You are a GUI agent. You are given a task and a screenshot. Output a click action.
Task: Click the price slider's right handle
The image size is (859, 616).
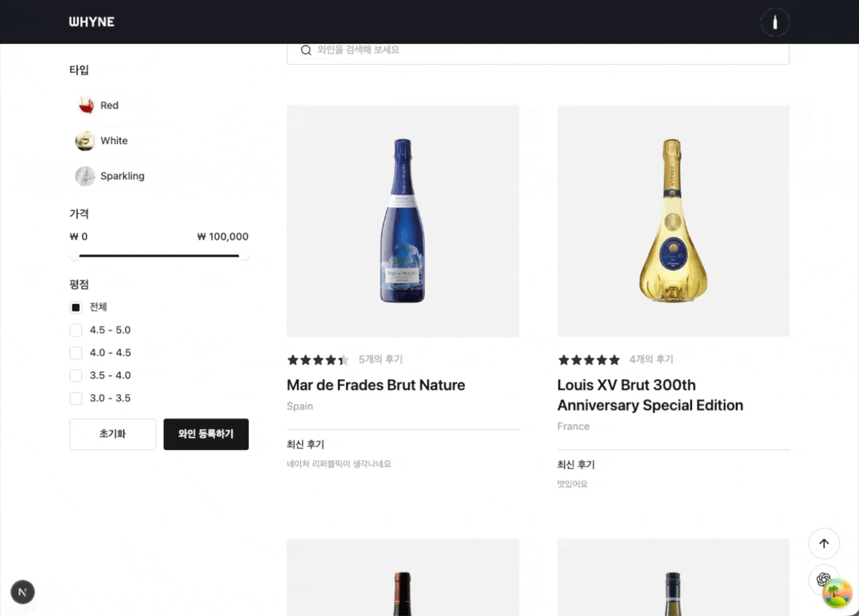coord(244,256)
